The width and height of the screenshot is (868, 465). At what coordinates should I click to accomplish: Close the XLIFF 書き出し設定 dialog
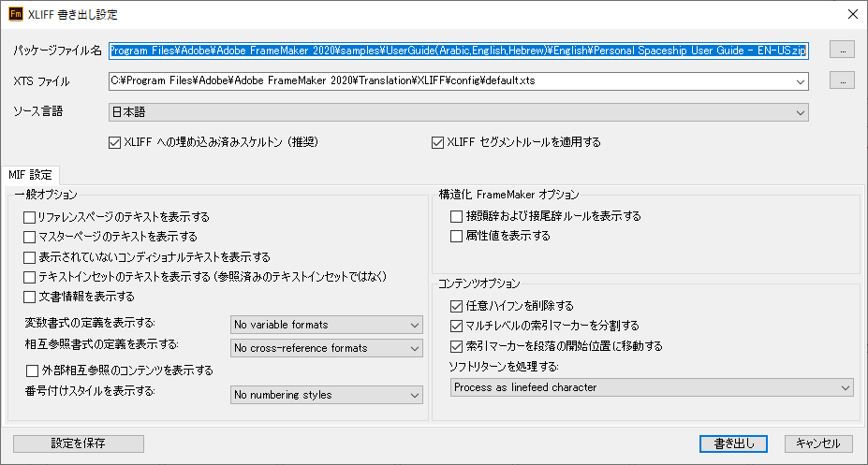(852, 14)
